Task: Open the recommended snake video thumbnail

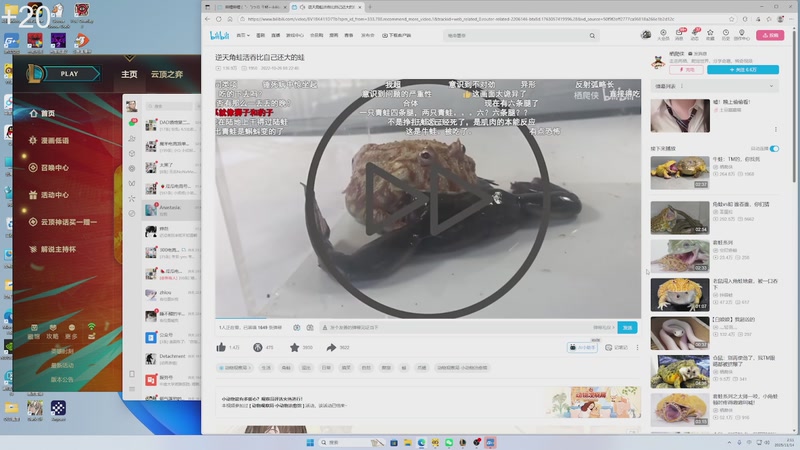Action: tap(680, 333)
